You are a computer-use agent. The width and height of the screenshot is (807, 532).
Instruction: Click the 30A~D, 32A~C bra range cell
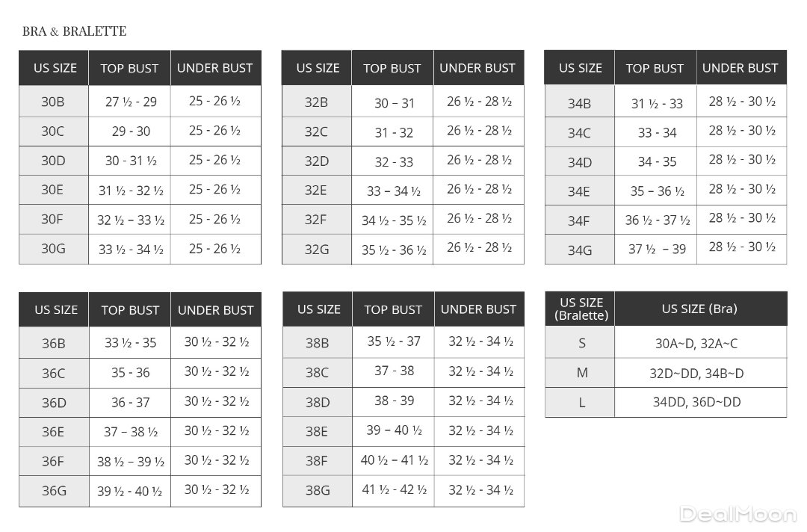click(696, 344)
